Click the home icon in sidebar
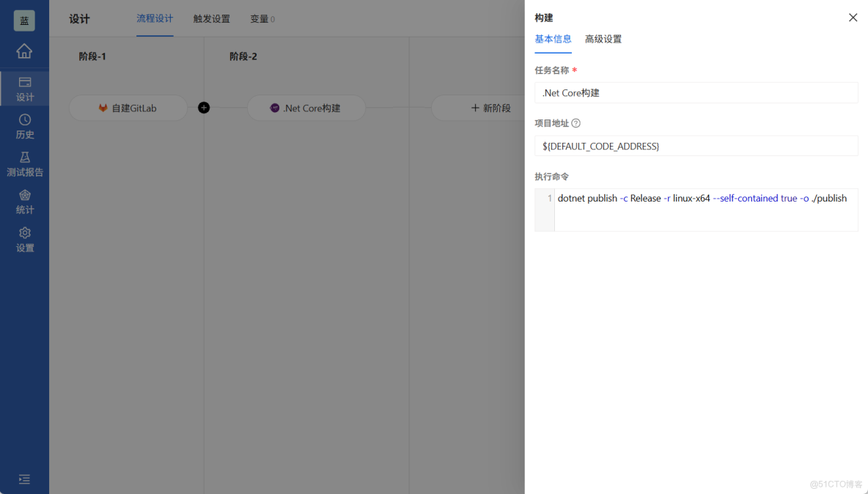The image size is (868, 494). coord(24,51)
